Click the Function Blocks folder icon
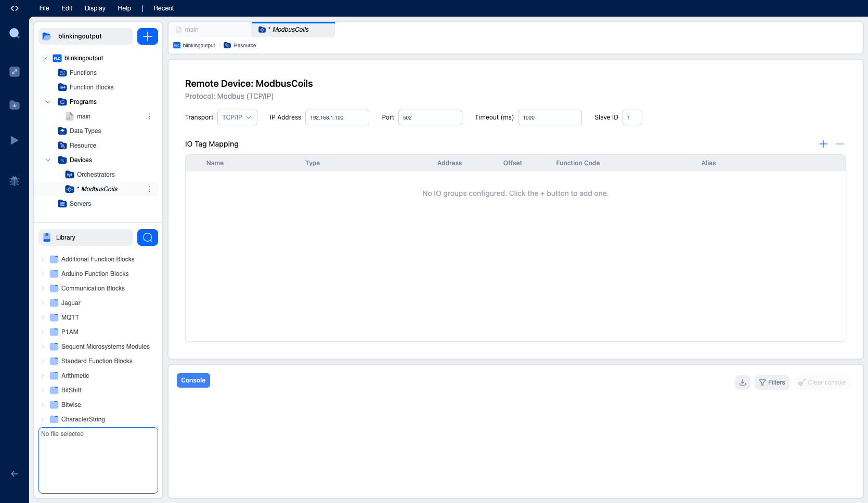 [62, 87]
